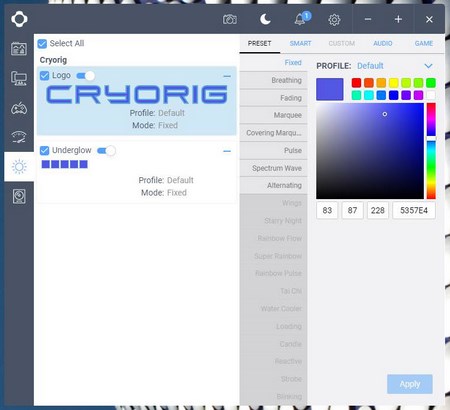Open the PC monitor section in sidebar
The image size is (450, 410).
(x=19, y=79)
